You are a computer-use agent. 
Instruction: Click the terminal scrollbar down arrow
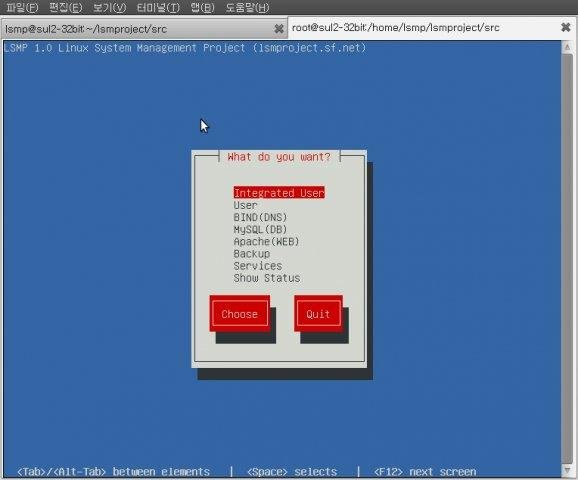click(x=567, y=470)
